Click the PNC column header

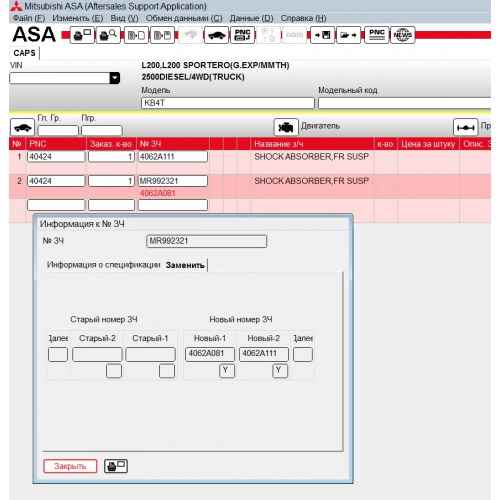[56, 144]
